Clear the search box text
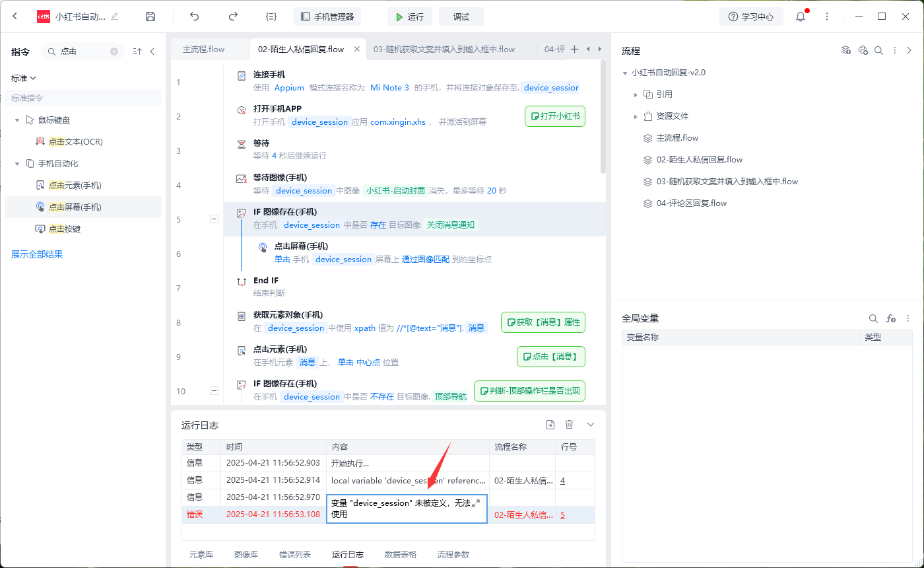The image size is (924, 568). click(114, 52)
